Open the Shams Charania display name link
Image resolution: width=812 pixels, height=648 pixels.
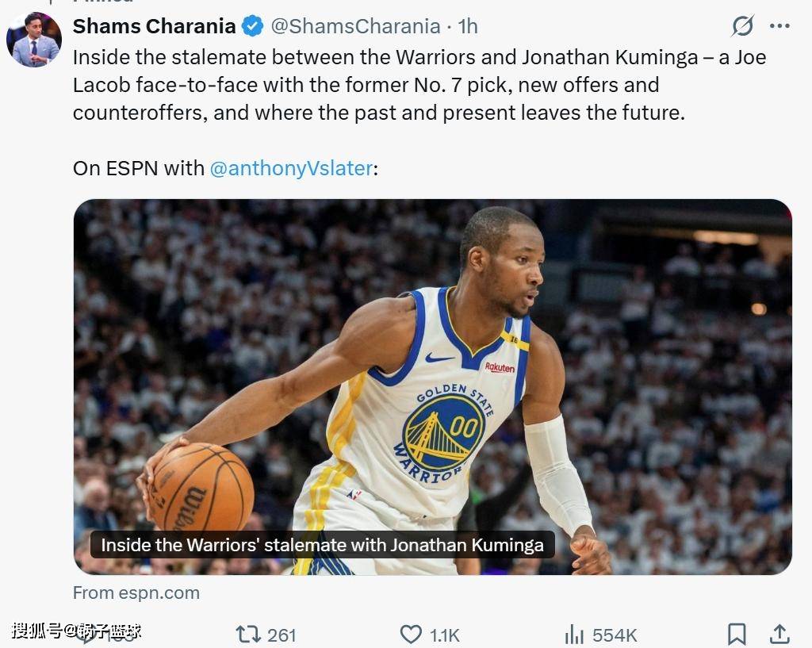pyautogui.click(x=155, y=26)
